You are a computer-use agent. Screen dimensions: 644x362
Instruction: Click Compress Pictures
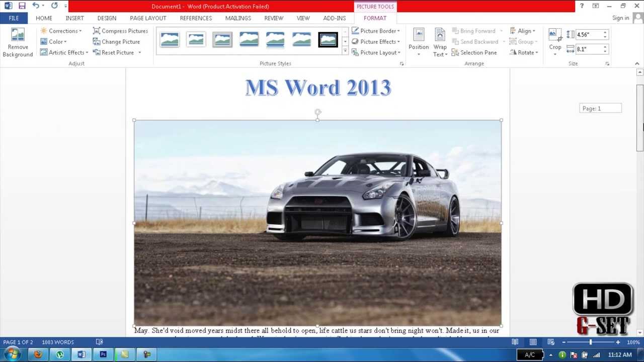(120, 31)
